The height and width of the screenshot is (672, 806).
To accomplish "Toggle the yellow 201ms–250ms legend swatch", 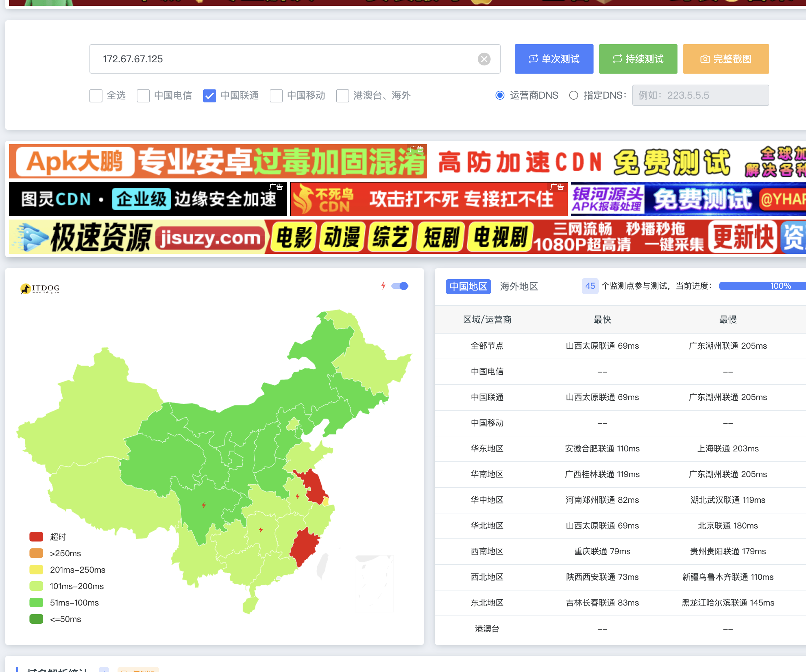I will [x=36, y=570].
